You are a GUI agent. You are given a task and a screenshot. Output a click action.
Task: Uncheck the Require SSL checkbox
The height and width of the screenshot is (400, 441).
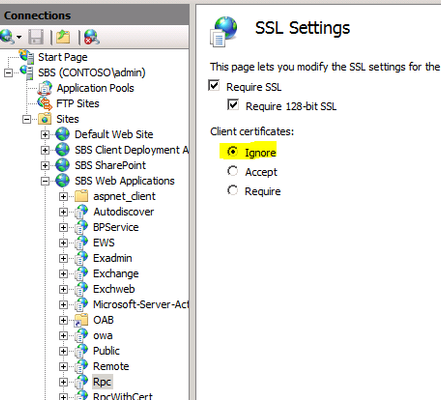coord(214,85)
